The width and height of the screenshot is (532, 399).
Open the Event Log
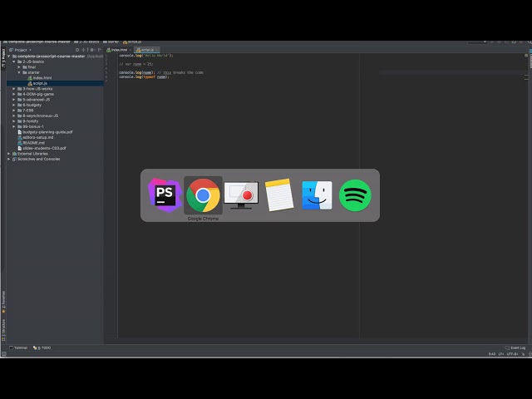click(515, 347)
